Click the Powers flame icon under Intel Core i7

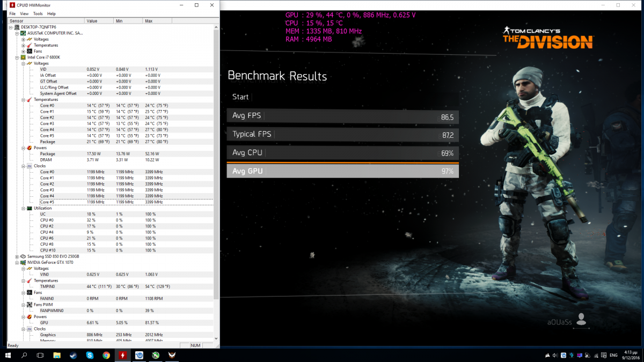(x=30, y=147)
